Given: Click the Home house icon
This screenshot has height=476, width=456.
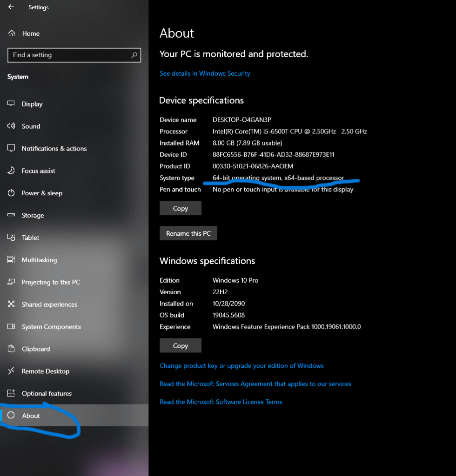Looking at the screenshot, I should coord(12,33).
